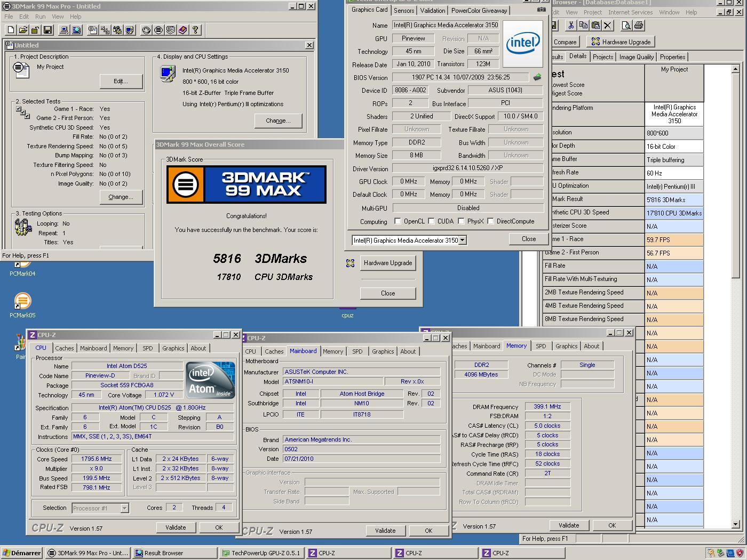Viewport: 747px width, 560px height.
Task: Click the Result Browser scrollbar down arrow
Action: 735,525
